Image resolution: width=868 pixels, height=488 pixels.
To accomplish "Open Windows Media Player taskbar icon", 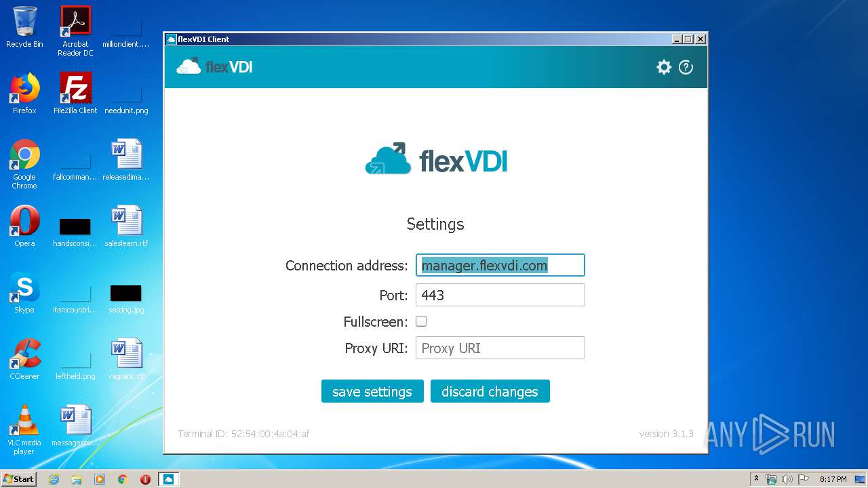I will 100,479.
